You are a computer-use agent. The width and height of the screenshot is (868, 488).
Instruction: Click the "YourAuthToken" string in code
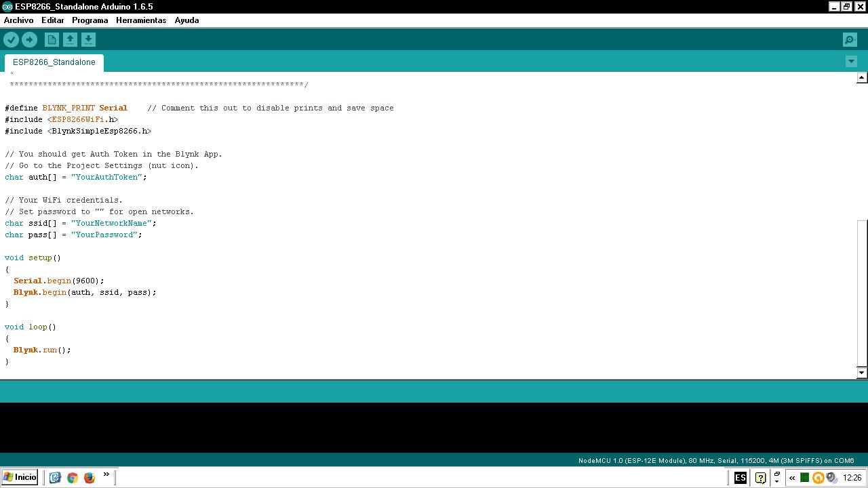(x=106, y=177)
